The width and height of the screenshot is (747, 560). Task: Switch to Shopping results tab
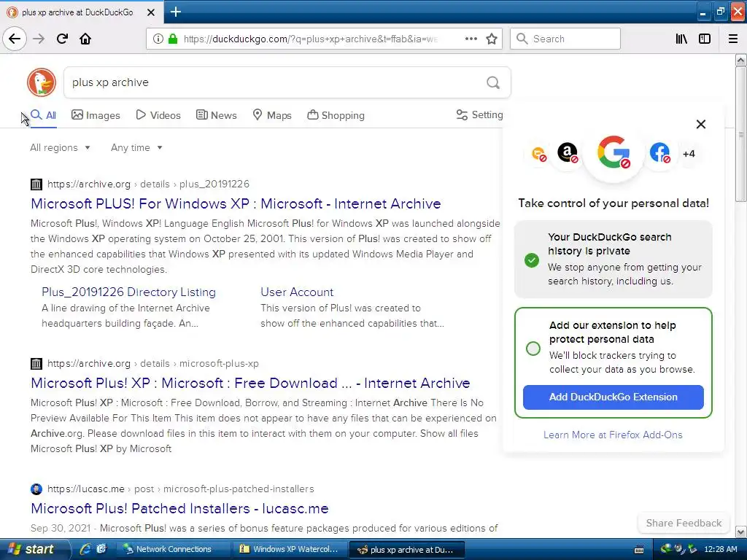336,115
